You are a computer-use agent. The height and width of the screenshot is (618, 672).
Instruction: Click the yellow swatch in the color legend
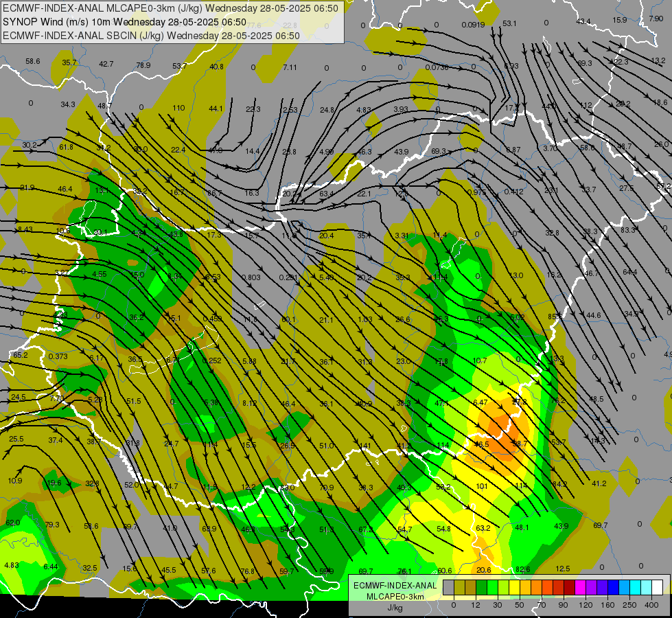pos(515,587)
